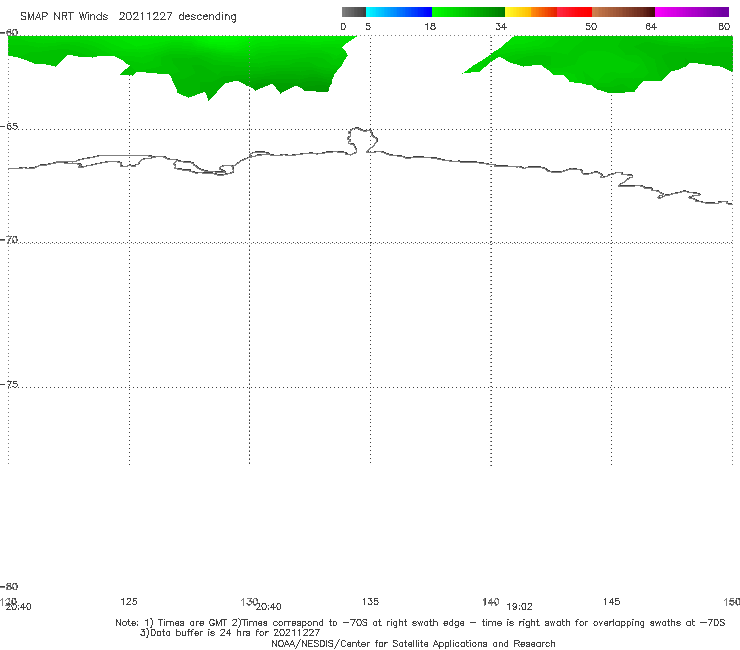
Task: Click the date '20211227' in the title
Action: (x=145, y=17)
